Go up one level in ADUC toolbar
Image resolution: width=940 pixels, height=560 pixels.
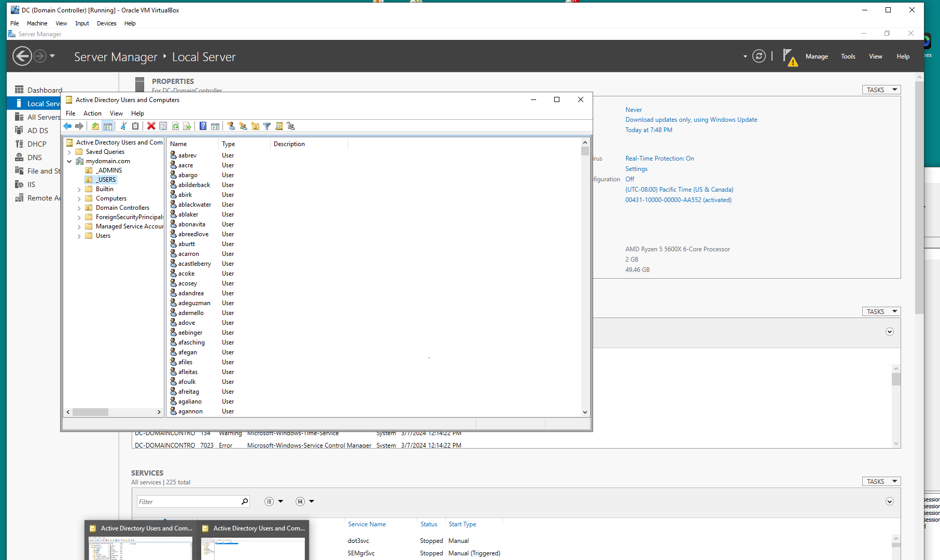click(95, 126)
